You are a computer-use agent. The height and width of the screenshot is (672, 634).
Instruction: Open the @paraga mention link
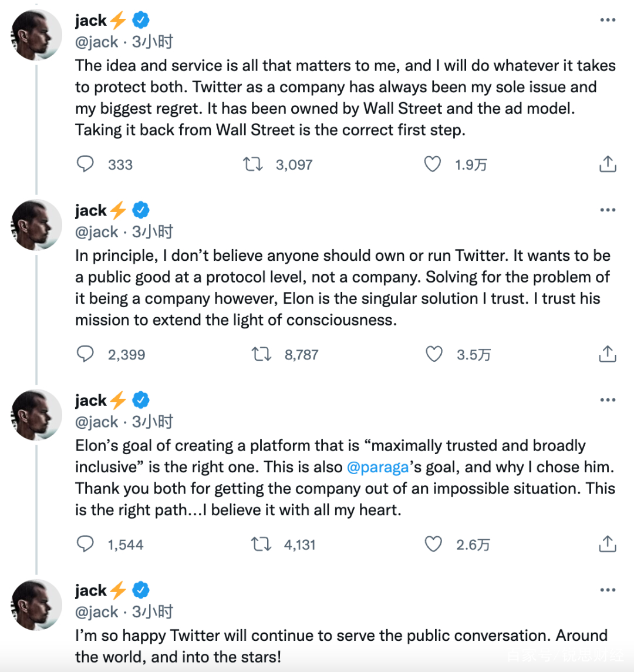tap(377, 467)
